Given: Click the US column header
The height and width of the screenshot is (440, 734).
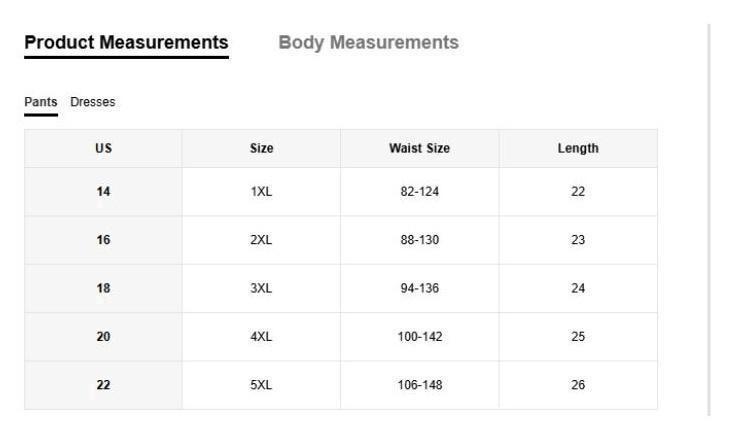Looking at the screenshot, I should tap(103, 148).
